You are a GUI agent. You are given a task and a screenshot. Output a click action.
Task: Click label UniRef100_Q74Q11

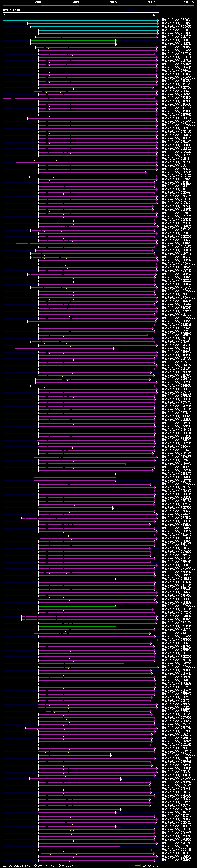(x=177, y=71)
